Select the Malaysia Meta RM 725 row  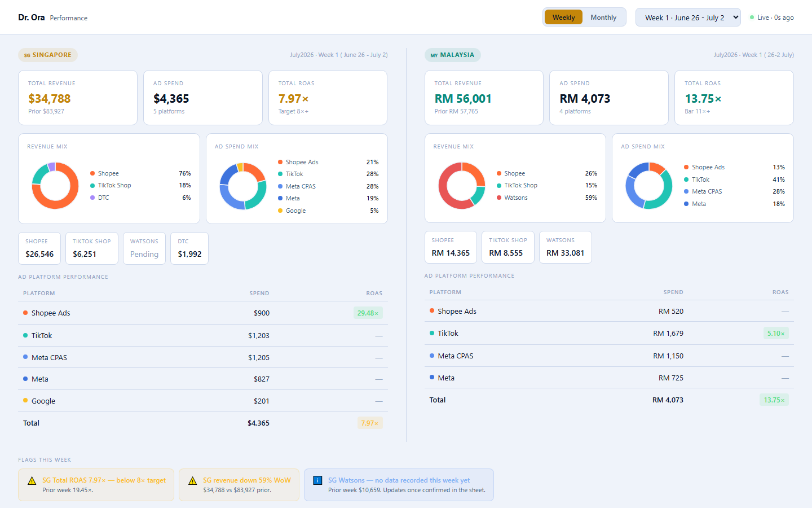609,378
